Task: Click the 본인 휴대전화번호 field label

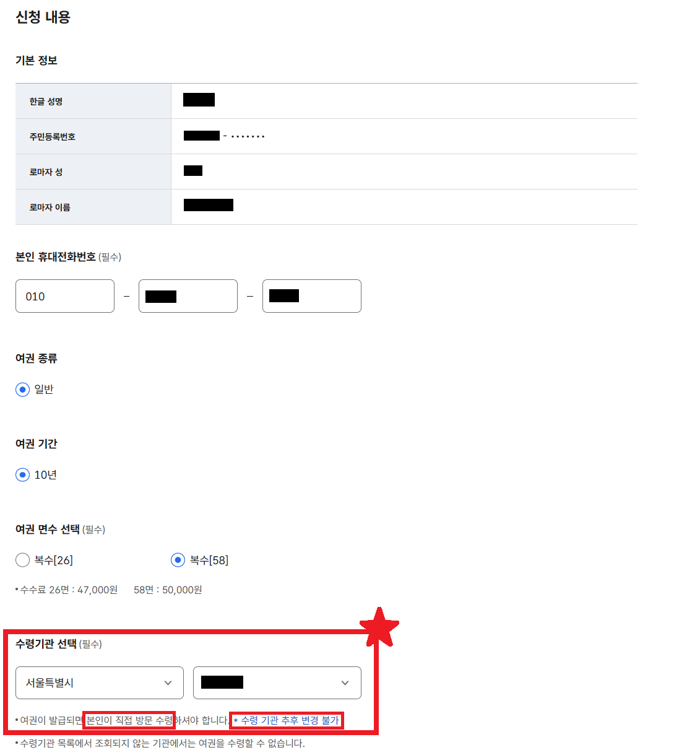Action: [x=56, y=256]
